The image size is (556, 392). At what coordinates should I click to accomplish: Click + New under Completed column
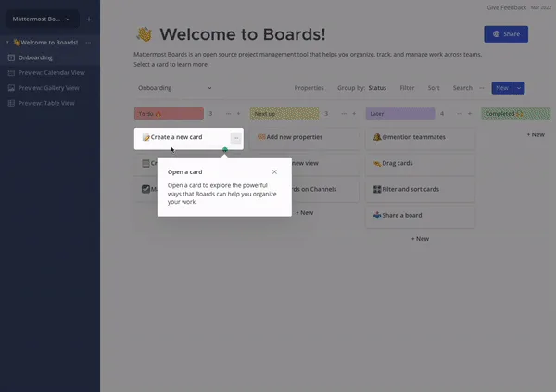click(536, 134)
